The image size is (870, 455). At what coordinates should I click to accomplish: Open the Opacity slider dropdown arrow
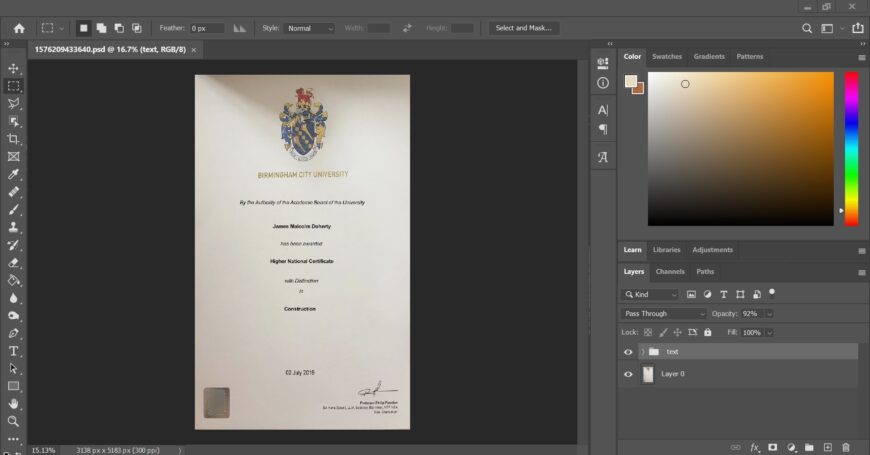click(770, 314)
